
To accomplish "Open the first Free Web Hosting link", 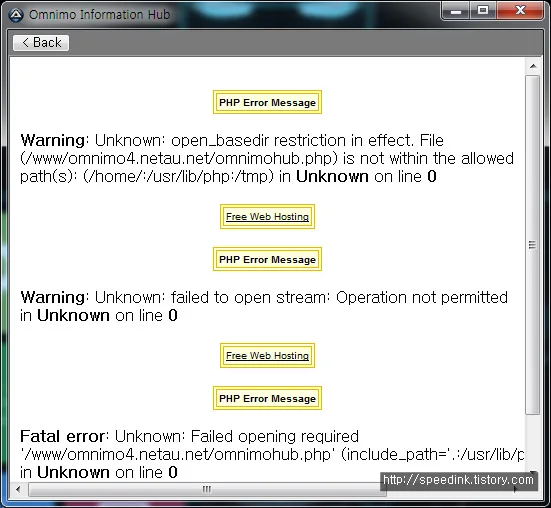I will click(x=267, y=216).
